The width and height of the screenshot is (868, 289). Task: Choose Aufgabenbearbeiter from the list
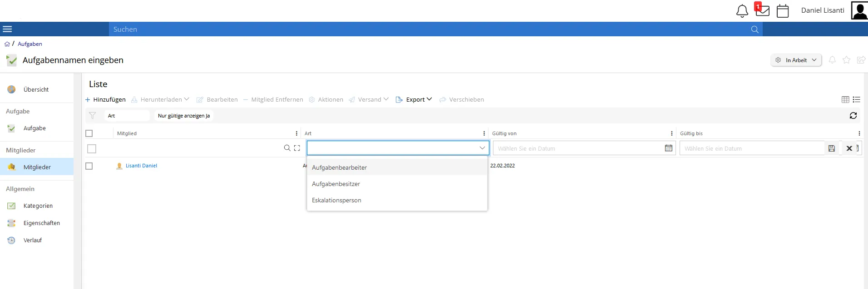pyautogui.click(x=397, y=167)
